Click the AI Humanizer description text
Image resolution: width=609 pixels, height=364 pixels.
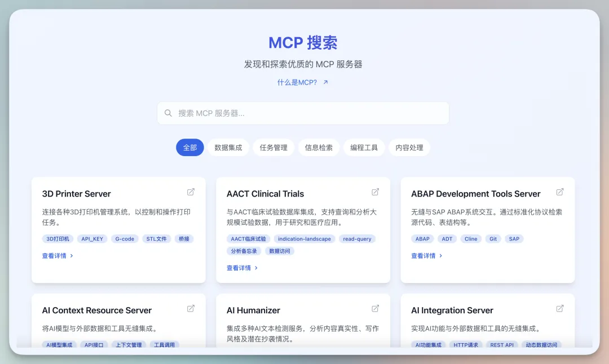tap(303, 334)
